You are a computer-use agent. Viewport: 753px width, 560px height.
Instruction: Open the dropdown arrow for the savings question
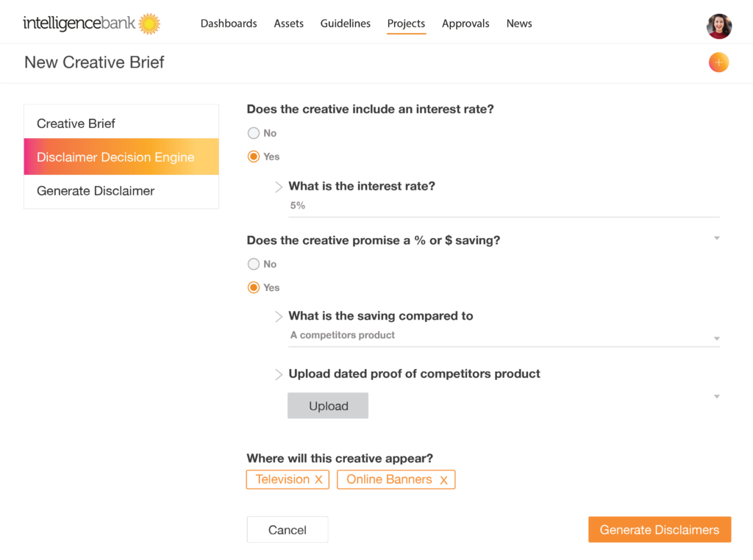pyautogui.click(x=715, y=237)
